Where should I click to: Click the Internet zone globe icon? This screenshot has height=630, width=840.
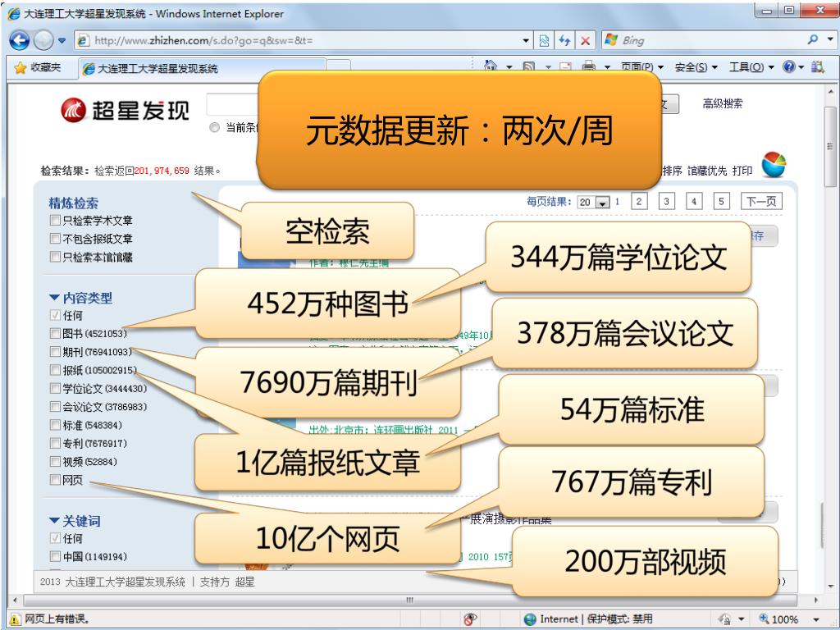(529, 619)
